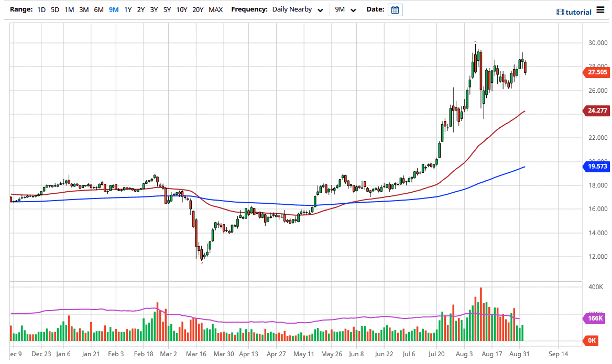
Task: Click the tutorial film icon
Action: [560, 12]
